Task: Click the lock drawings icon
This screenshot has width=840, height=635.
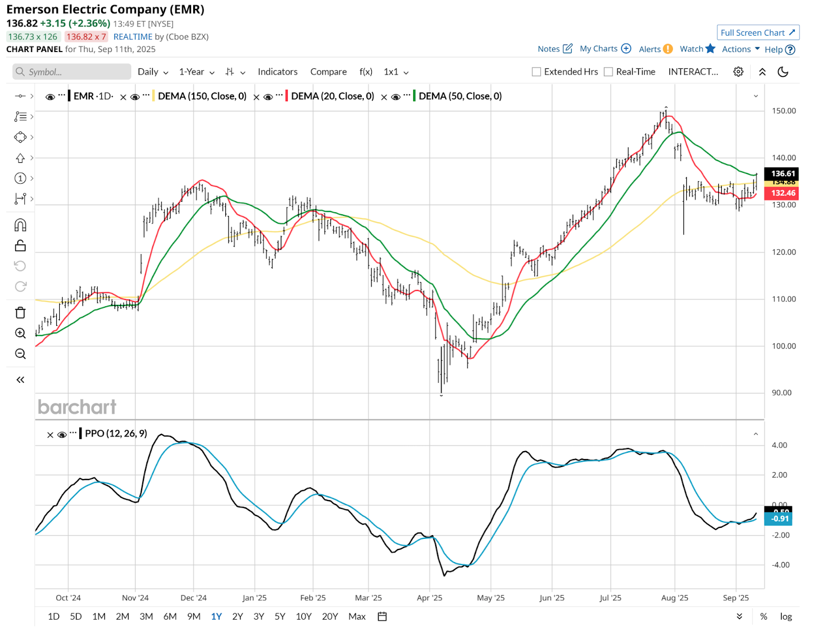Action: pos(20,245)
